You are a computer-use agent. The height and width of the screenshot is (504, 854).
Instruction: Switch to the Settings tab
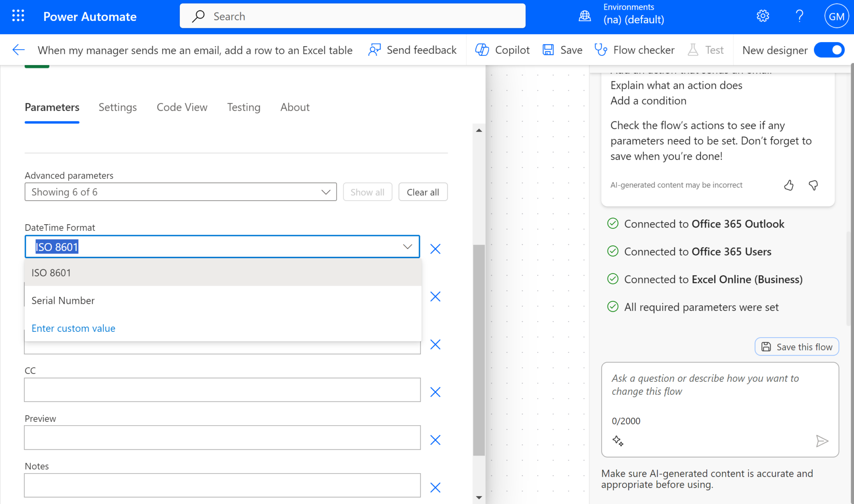(x=118, y=107)
